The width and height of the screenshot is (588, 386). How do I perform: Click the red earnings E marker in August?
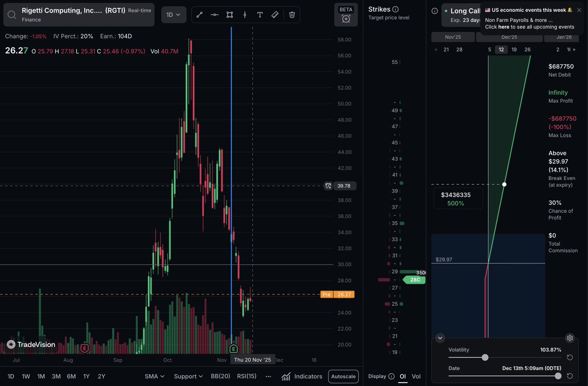pyautogui.click(x=84, y=349)
